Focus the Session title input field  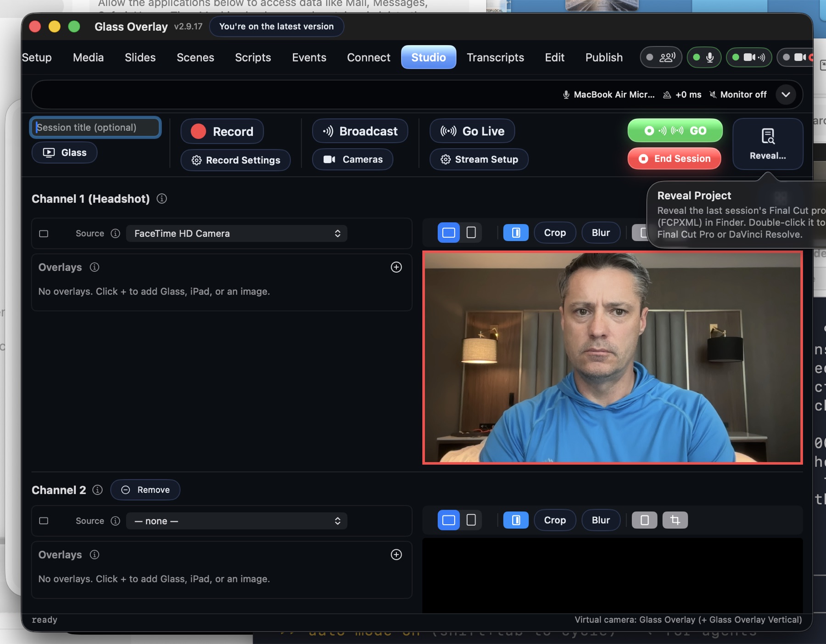[x=95, y=127]
